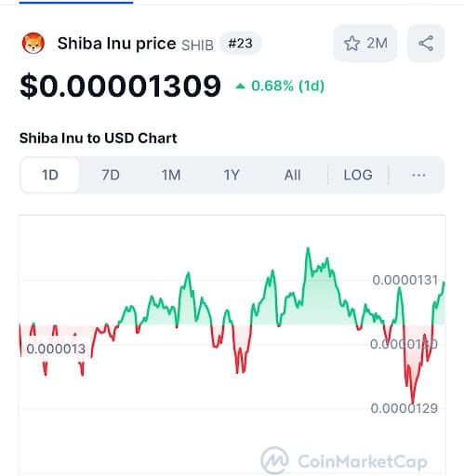
Task: Click the $0.00001309 price value
Action: click(120, 86)
